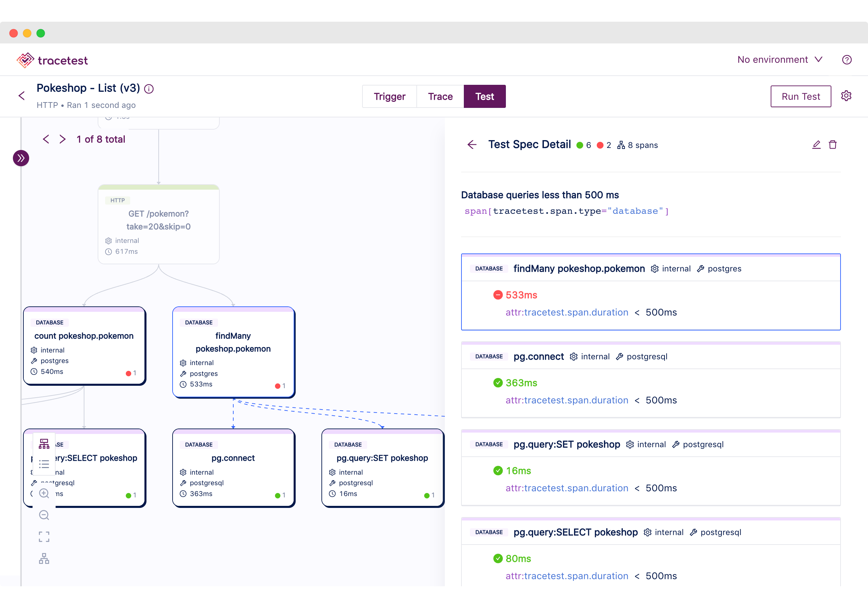The width and height of the screenshot is (868, 608).
Task: Click the navigate-next chevron to go forward
Action: tap(62, 139)
